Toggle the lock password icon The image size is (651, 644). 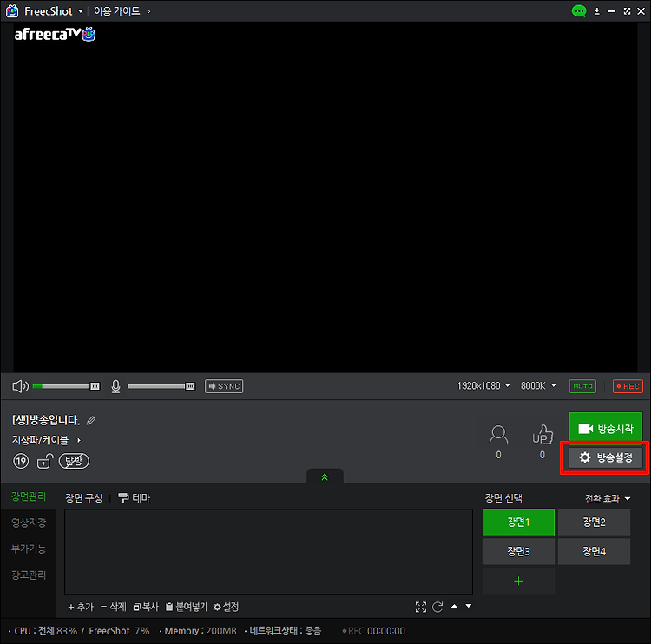click(45, 461)
